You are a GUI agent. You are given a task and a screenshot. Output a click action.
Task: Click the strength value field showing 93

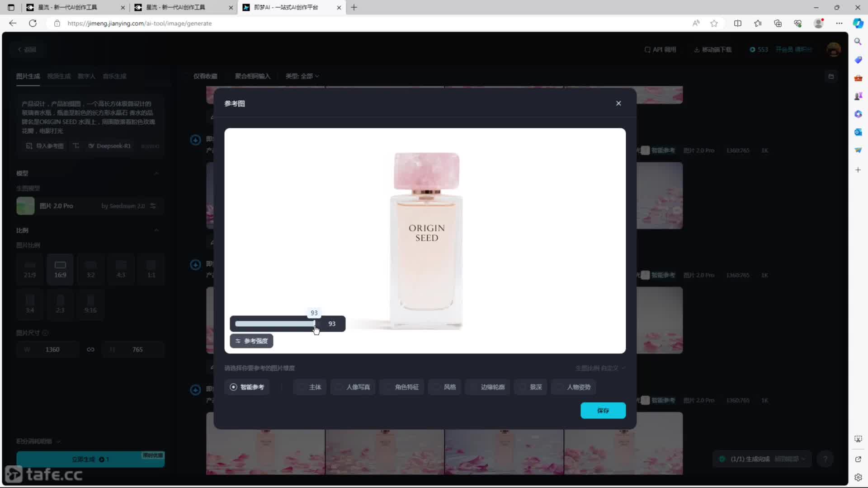click(x=332, y=324)
